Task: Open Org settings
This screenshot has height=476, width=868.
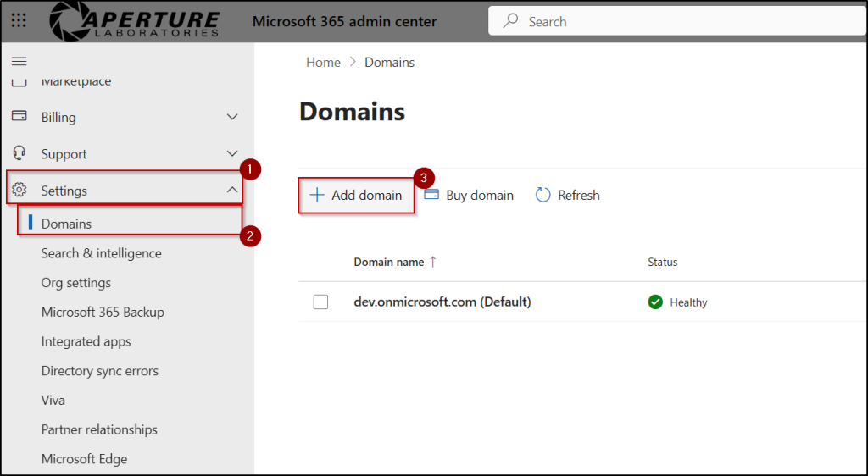Action: (75, 283)
